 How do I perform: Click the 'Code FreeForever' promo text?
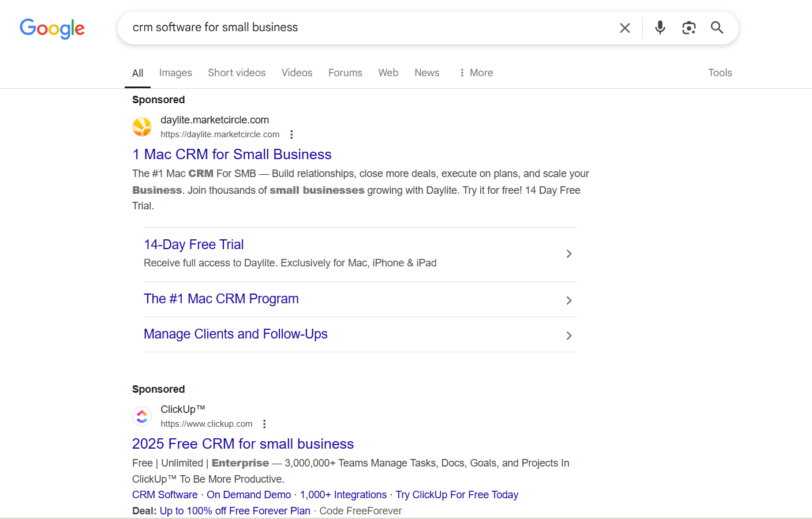click(x=361, y=511)
